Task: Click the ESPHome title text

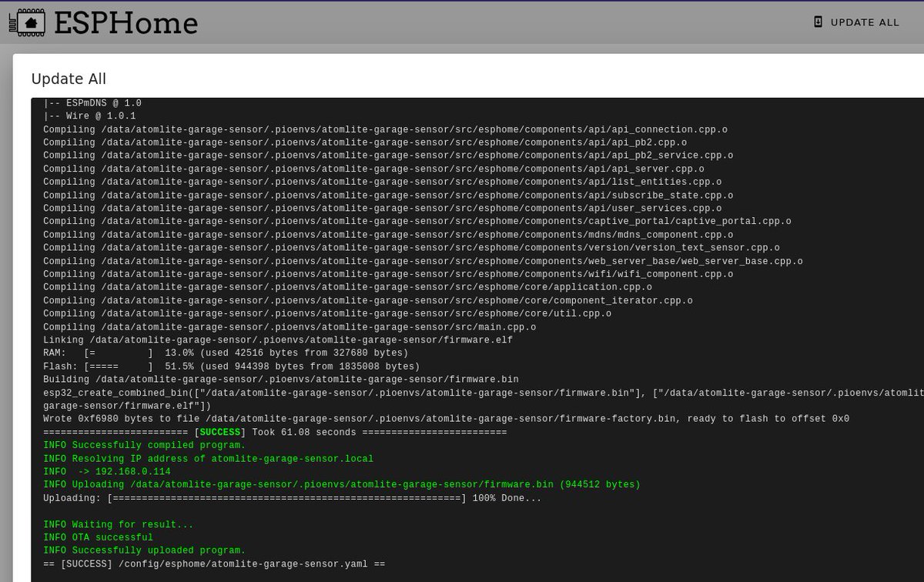Action: pyautogui.click(x=126, y=23)
